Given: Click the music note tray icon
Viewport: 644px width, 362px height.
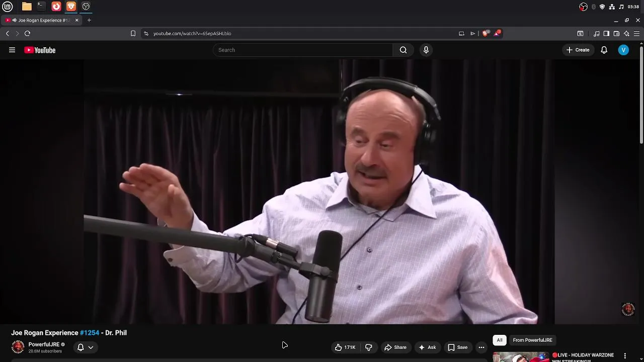Looking at the screenshot, I should 621,7.
